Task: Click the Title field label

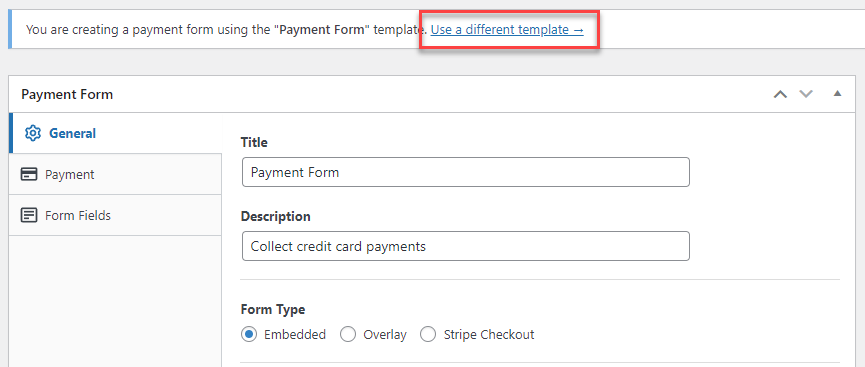Action: [x=254, y=142]
